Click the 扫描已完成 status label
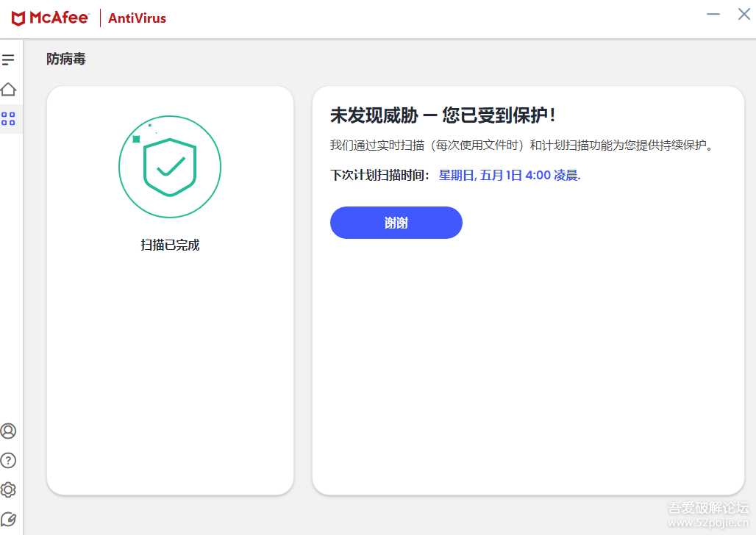Image resolution: width=756 pixels, height=535 pixels. [x=170, y=245]
